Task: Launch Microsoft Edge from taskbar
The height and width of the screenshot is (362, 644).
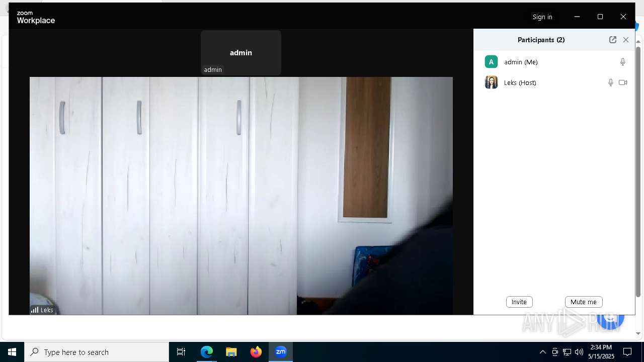Action: tap(207, 352)
